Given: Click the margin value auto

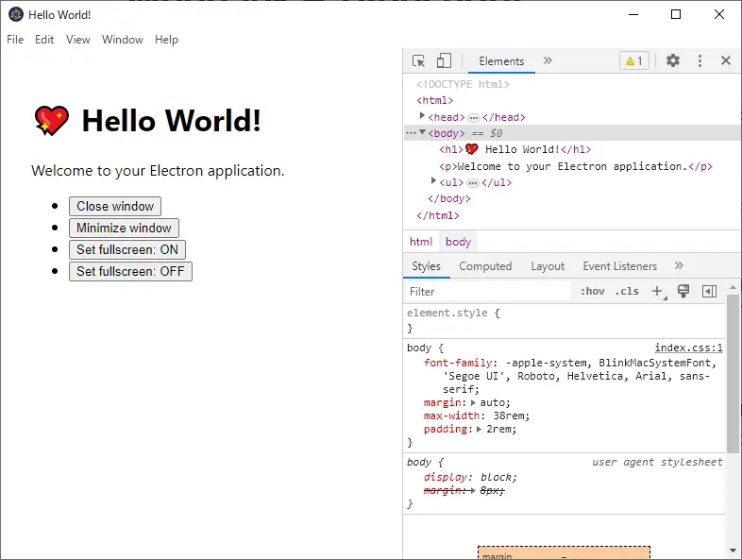Looking at the screenshot, I should point(492,403).
